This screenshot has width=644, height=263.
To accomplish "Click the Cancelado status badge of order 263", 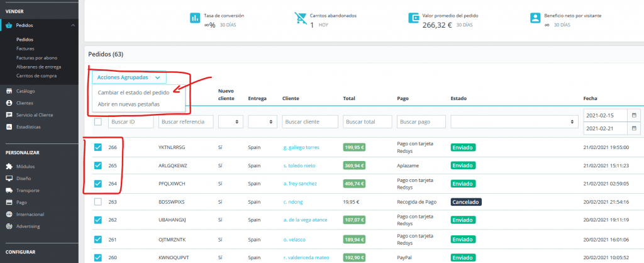I will (466, 202).
